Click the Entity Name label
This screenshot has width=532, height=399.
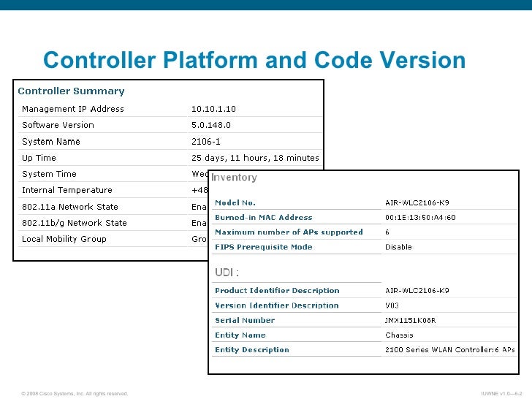pos(240,335)
